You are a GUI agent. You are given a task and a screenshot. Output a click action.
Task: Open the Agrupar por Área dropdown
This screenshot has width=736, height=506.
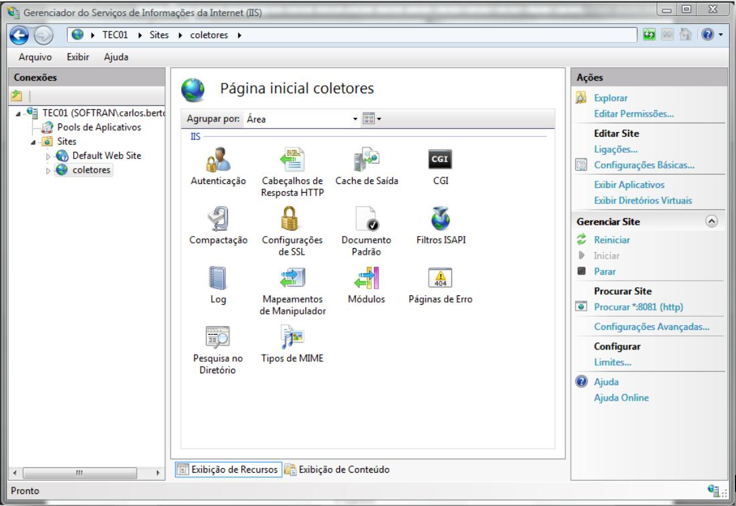point(301,119)
